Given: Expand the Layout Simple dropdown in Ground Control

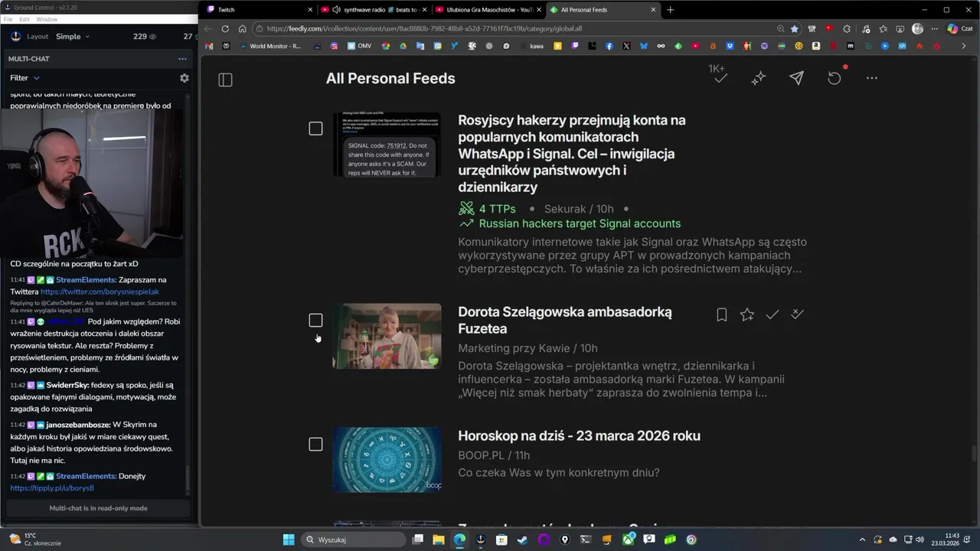Looking at the screenshot, I should click(x=73, y=36).
